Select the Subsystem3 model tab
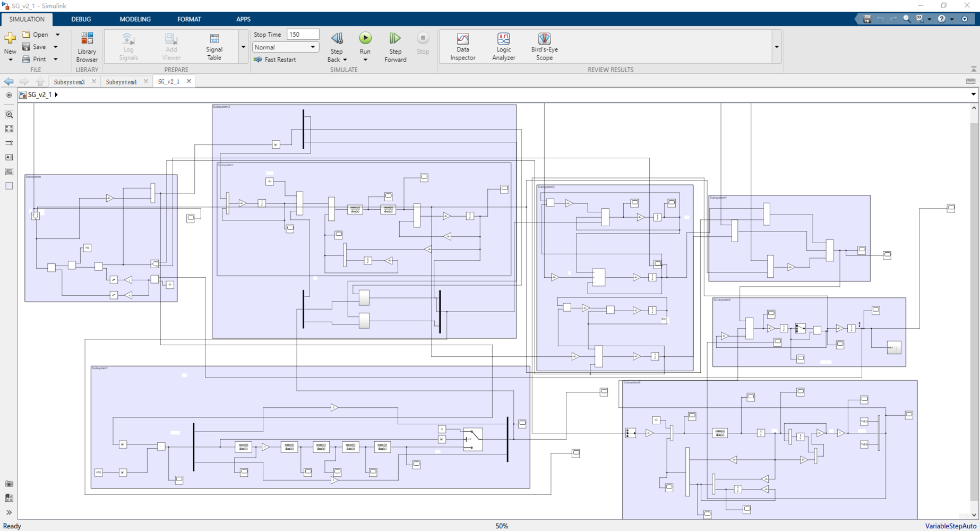 point(69,82)
